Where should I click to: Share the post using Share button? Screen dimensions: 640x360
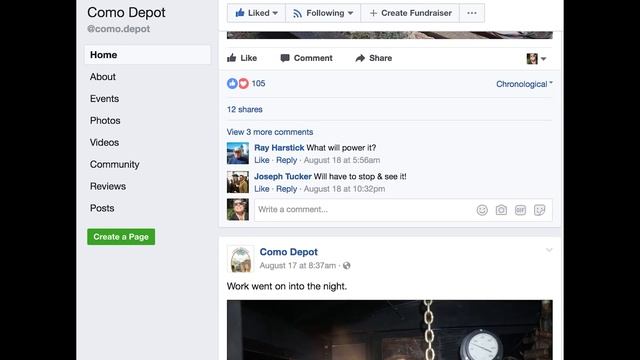[373, 58]
